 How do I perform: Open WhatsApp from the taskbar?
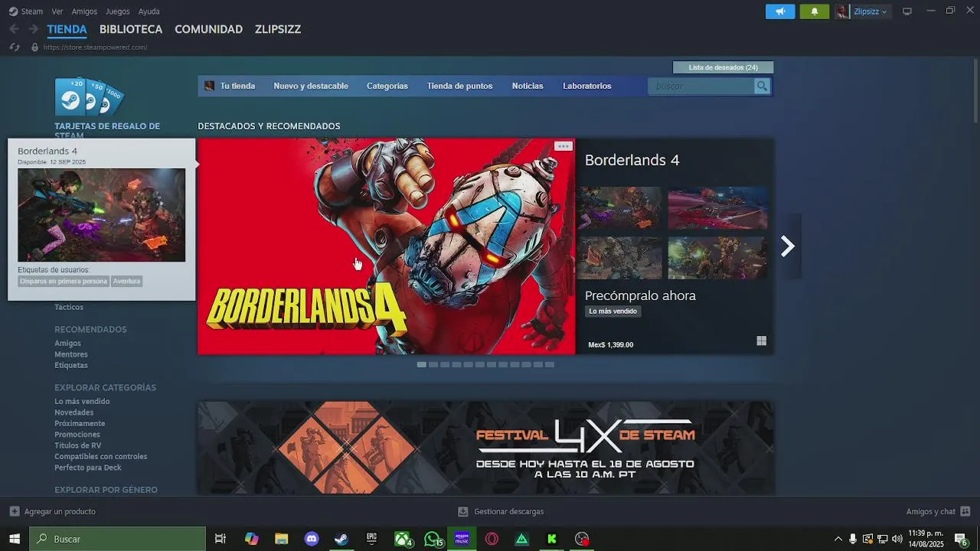(x=433, y=539)
